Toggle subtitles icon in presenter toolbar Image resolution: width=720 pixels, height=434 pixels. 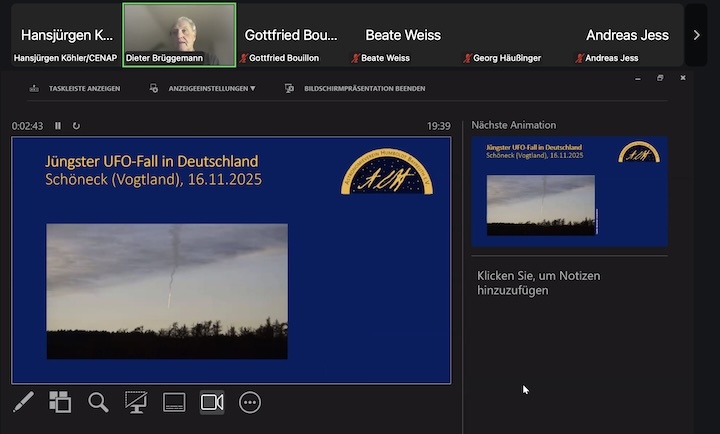174,402
